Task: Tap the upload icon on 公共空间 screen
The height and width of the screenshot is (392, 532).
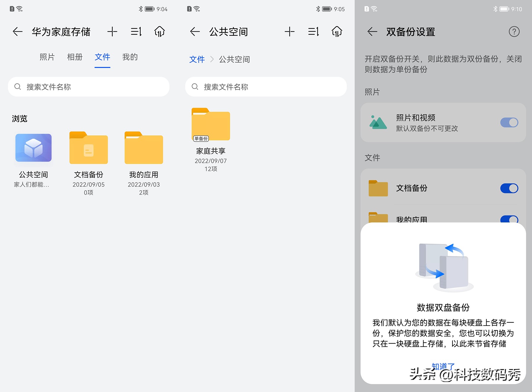Action: coord(337,31)
